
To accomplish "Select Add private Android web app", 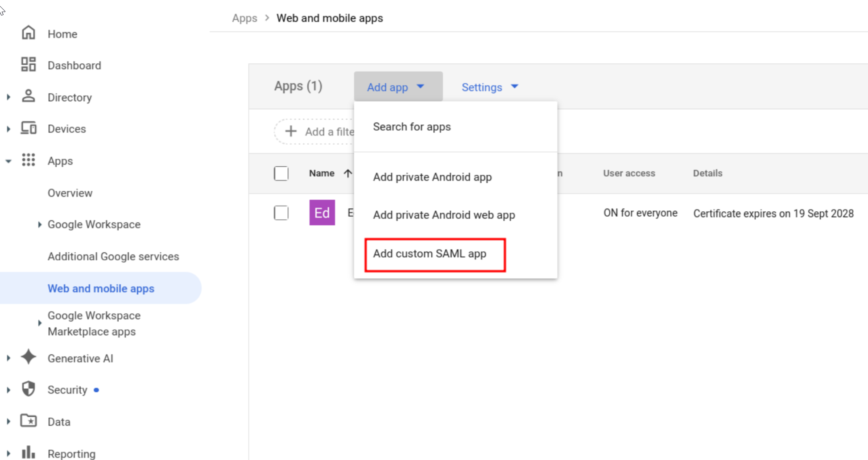I will tap(455, 215).
